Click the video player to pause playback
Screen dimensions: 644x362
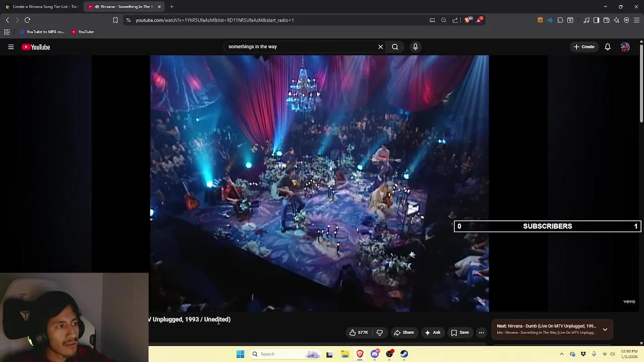319,184
